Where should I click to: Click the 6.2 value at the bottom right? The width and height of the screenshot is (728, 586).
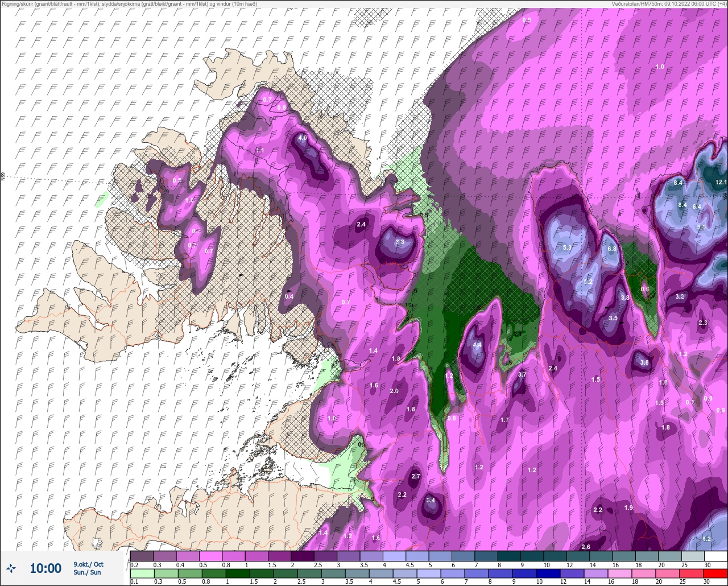coord(706,539)
